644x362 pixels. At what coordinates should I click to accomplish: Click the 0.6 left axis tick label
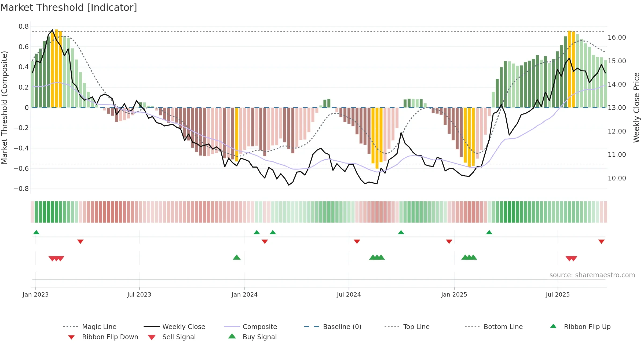[x=24, y=47]
